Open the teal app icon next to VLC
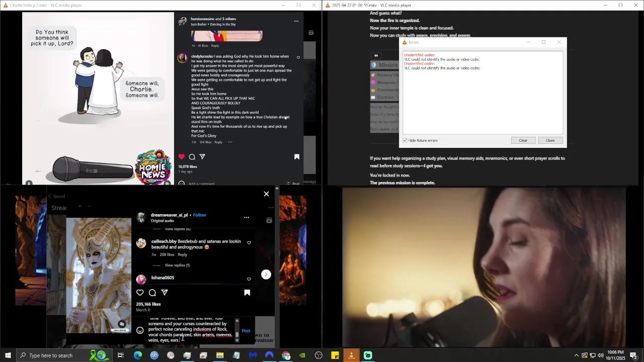The height and width of the screenshot is (362, 644). click(x=368, y=355)
